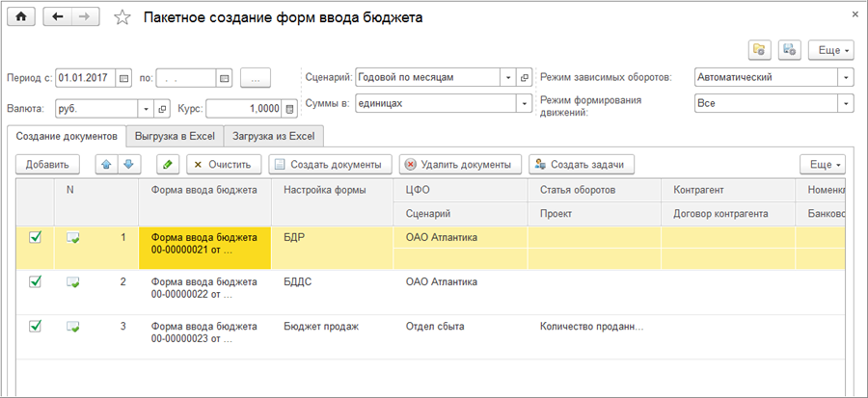Select the БДДС form setting cell

[x=333, y=282]
